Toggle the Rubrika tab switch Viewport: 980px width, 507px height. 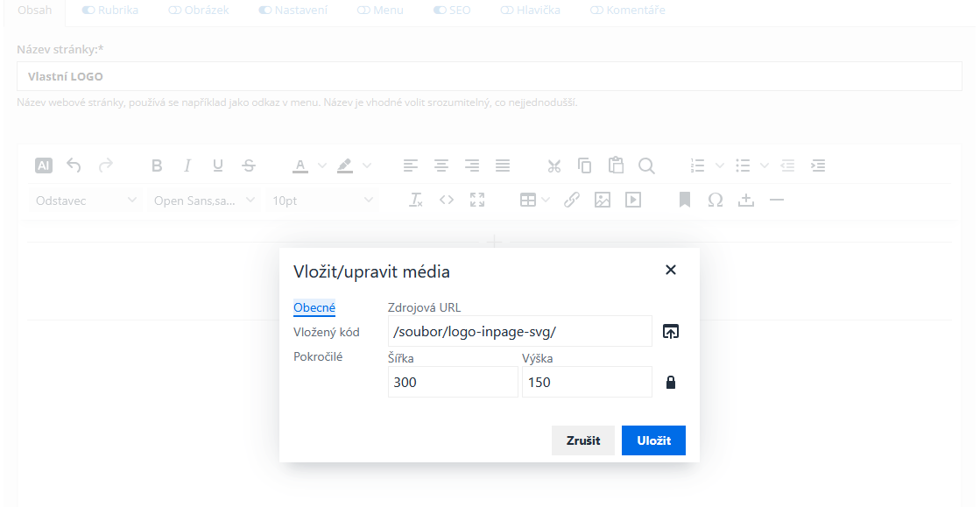(x=88, y=11)
